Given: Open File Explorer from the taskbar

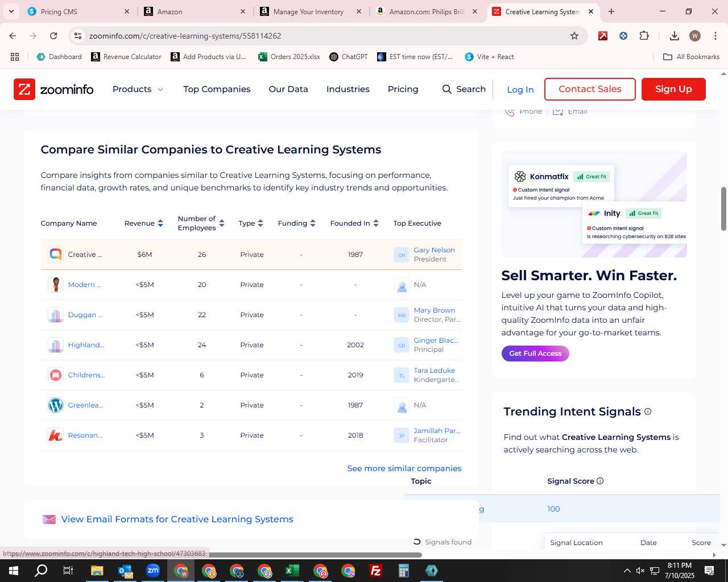Looking at the screenshot, I should tap(97, 571).
